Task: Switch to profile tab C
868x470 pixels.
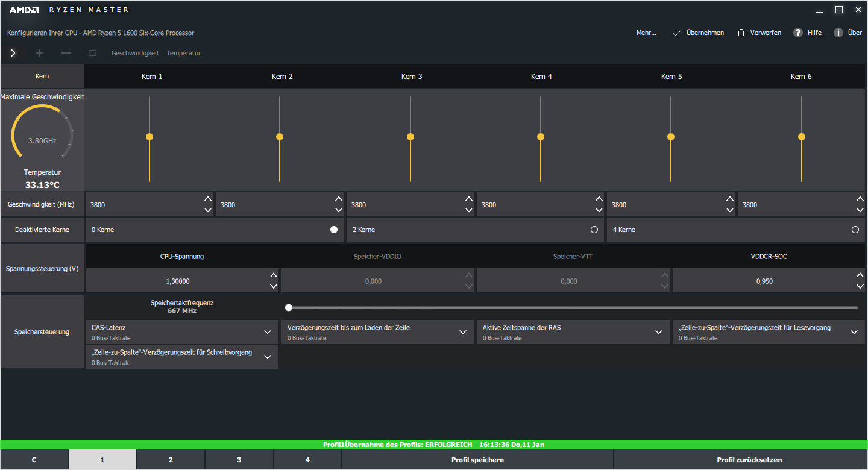Action: 34,460
